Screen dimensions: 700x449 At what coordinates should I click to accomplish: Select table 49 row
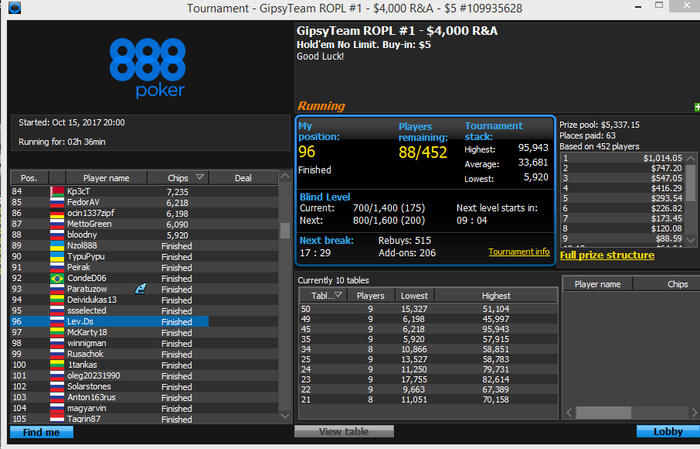[x=428, y=319]
